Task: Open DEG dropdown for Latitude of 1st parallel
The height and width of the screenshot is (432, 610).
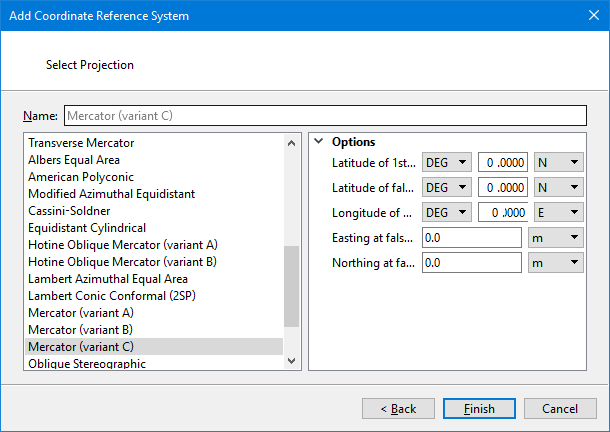Action: point(447,162)
